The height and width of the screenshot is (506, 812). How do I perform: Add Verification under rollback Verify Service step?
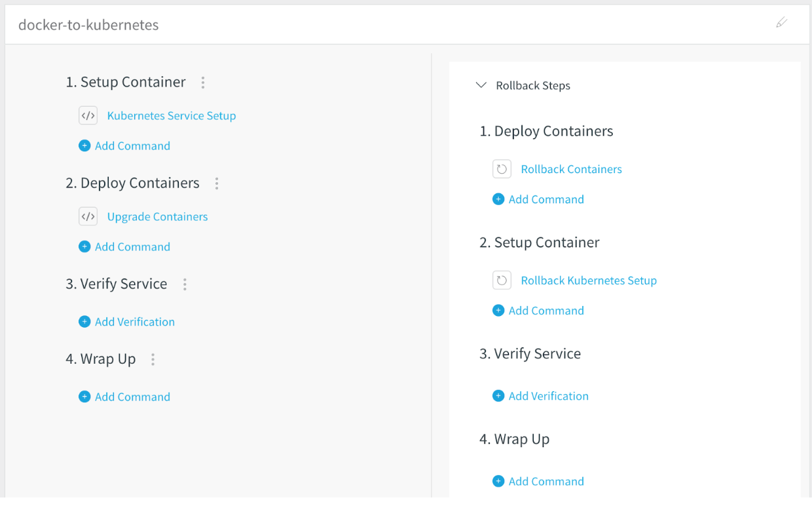pyautogui.click(x=541, y=396)
